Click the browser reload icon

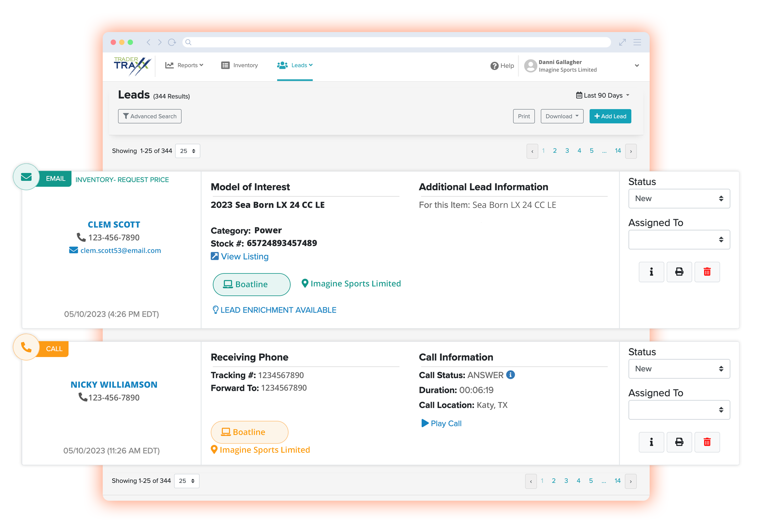point(172,42)
